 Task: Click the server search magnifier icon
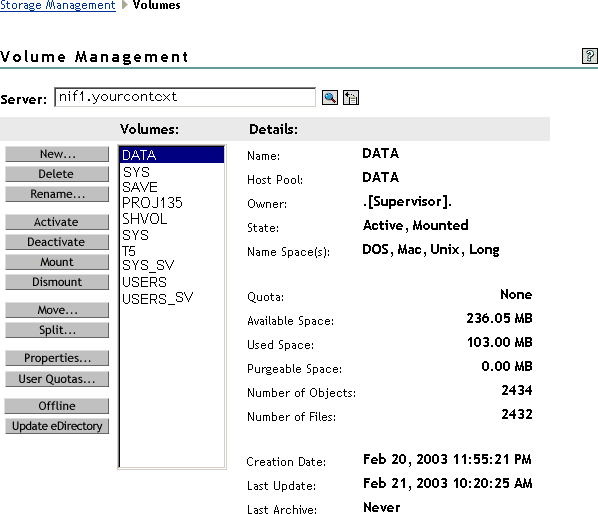(x=330, y=98)
